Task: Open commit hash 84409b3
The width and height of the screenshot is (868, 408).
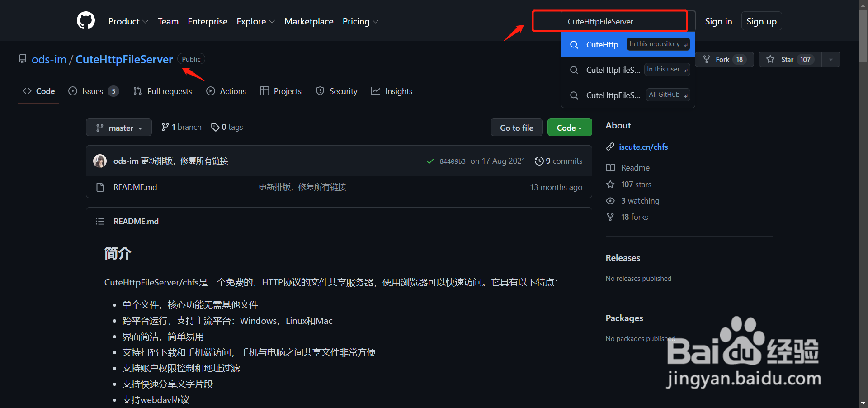Action: pos(453,161)
